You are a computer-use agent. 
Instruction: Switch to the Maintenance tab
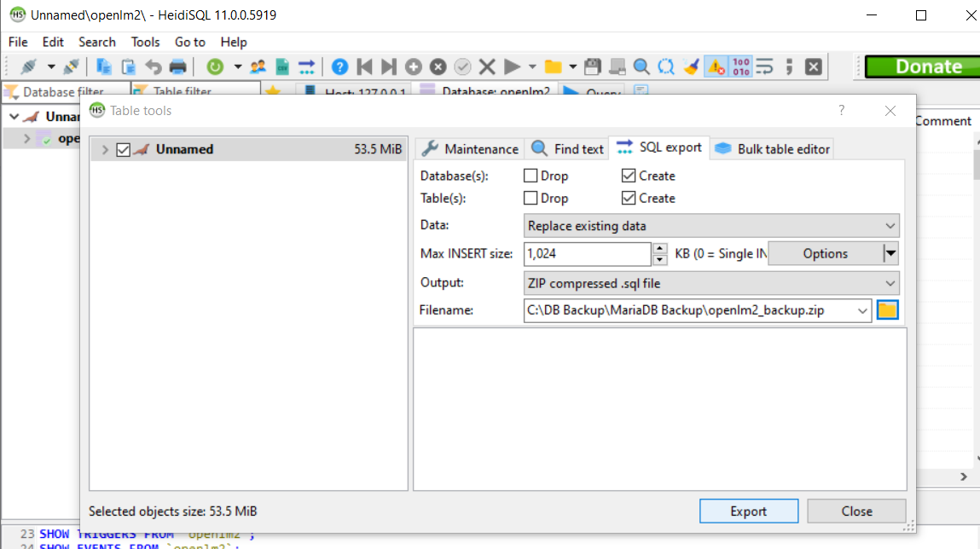coord(470,148)
